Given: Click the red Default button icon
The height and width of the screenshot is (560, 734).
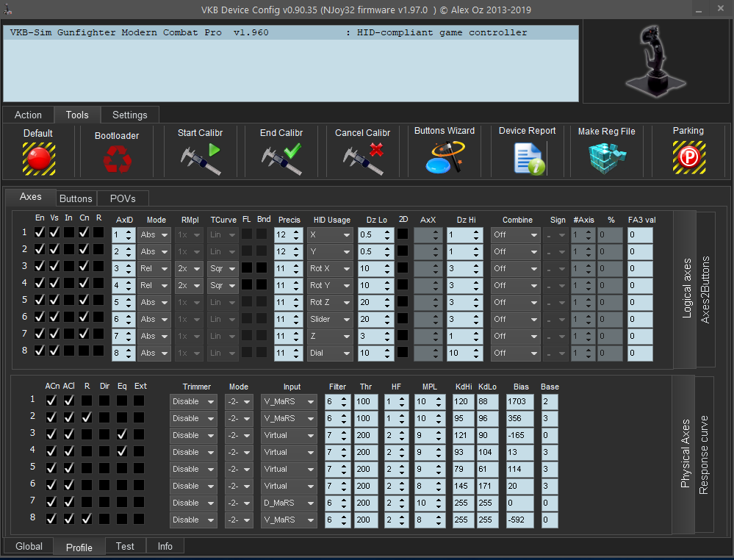Looking at the screenshot, I should coord(38,158).
